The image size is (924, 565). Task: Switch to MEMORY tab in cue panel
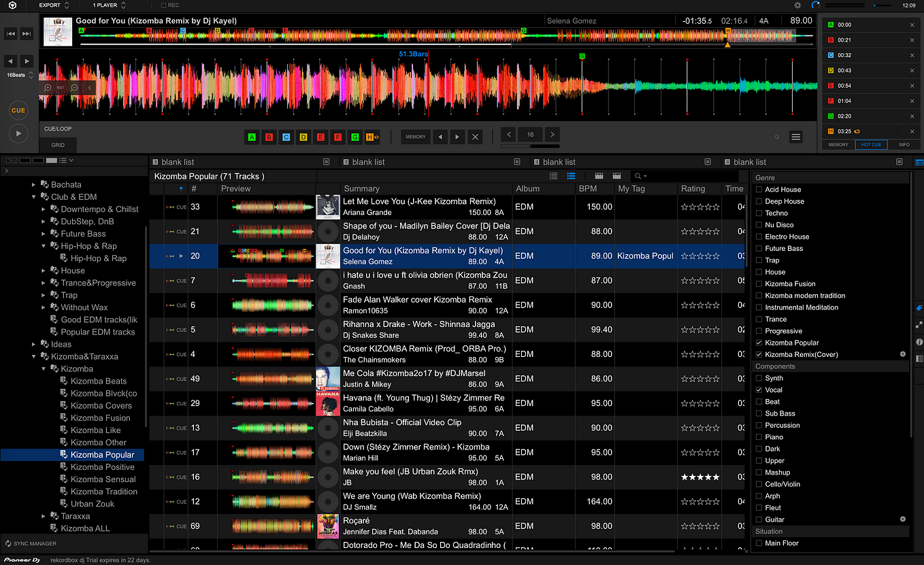pos(838,145)
